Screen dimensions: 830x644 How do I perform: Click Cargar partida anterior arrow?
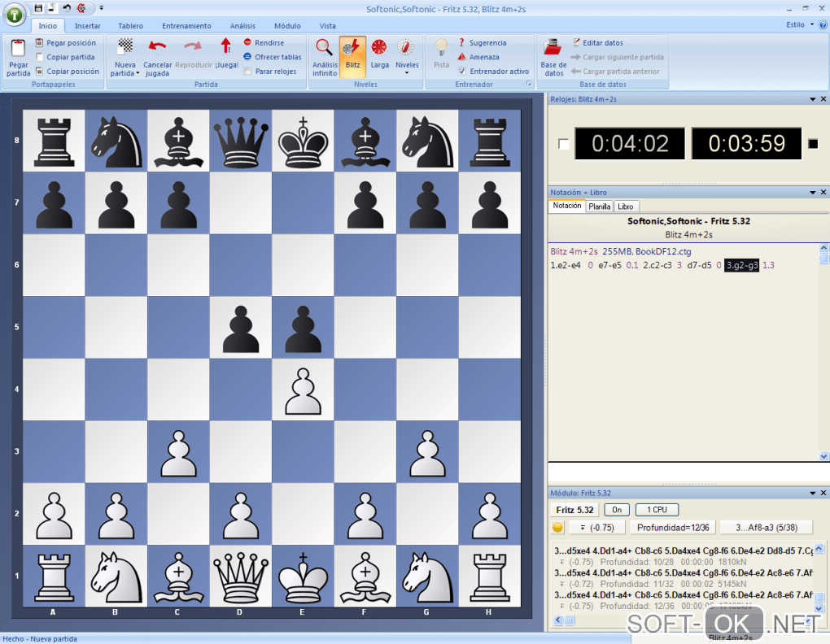(x=575, y=72)
